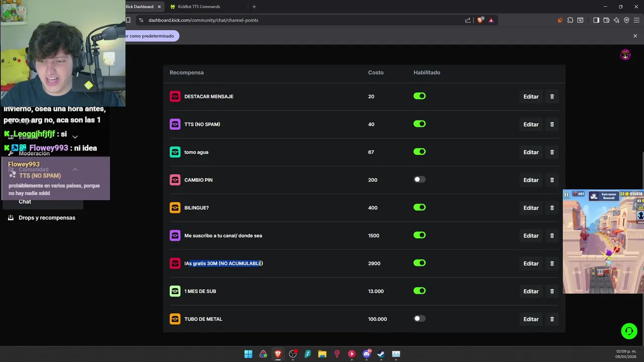Click the browser address bar URL
This screenshot has height=362, width=644.
click(203, 20)
